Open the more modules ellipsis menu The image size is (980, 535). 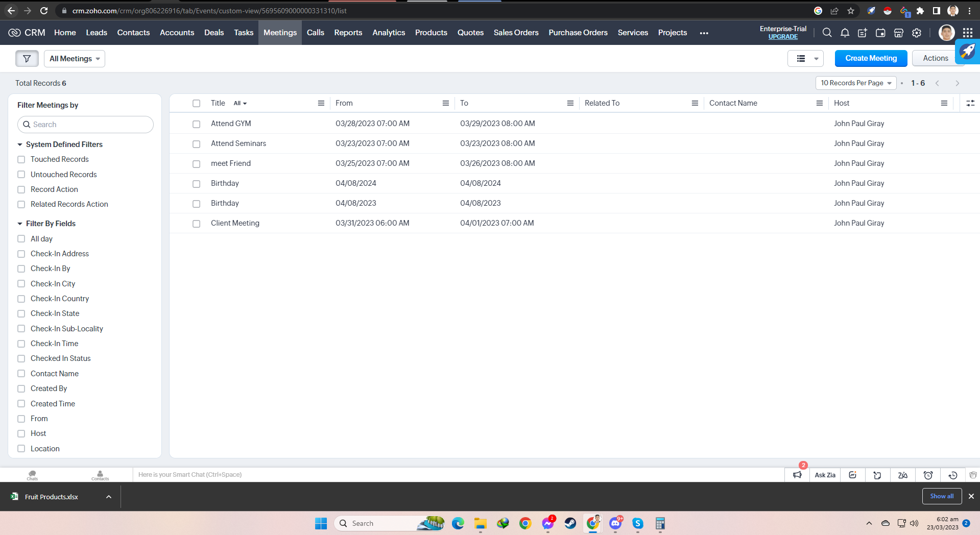coord(704,33)
